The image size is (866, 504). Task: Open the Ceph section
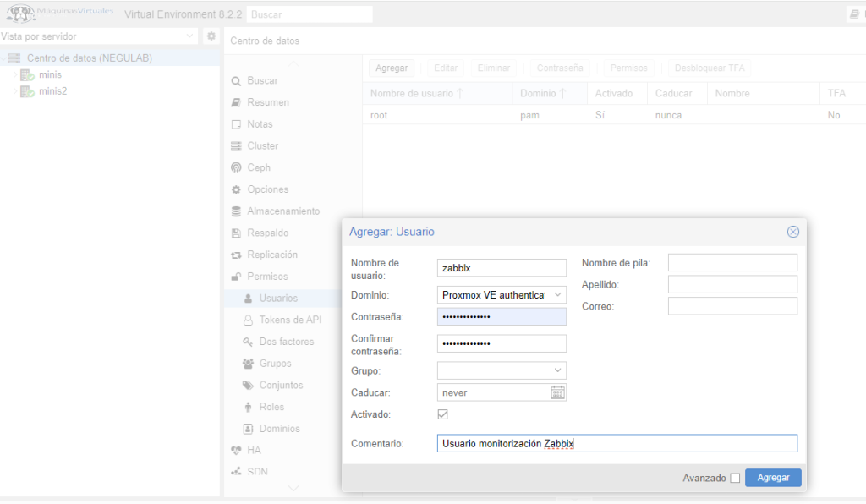[255, 167]
